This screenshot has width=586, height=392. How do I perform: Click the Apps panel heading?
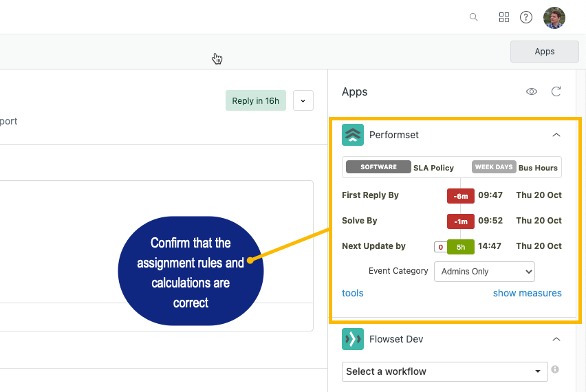tap(355, 91)
